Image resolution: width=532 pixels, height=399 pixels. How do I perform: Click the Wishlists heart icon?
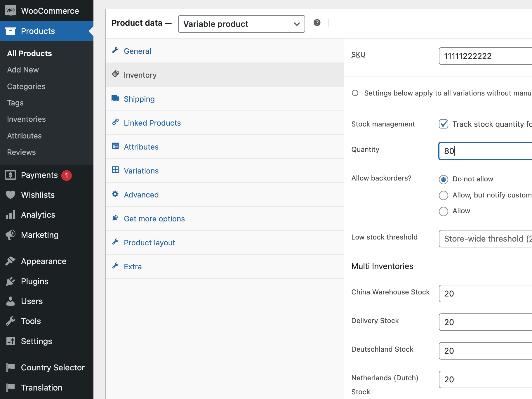pyautogui.click(x=11, y=195)
